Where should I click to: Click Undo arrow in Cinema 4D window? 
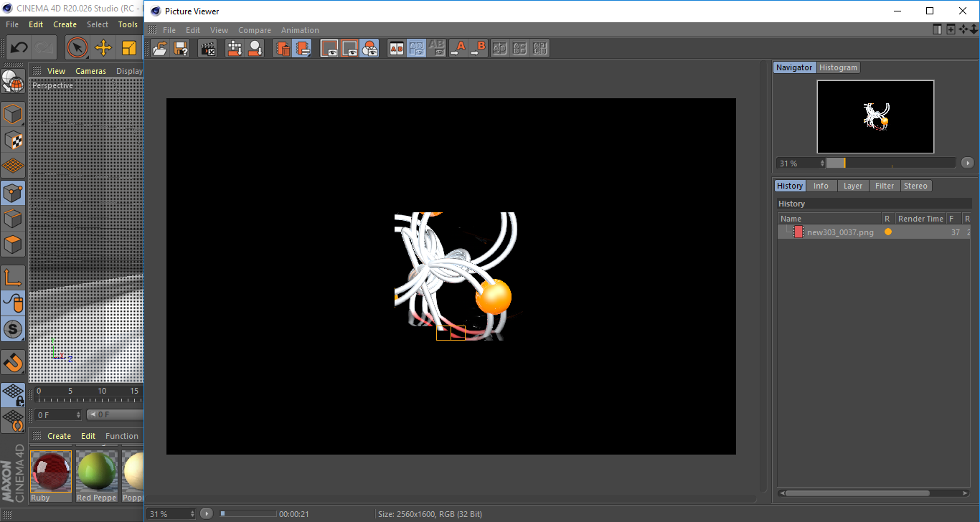(19, 48)
